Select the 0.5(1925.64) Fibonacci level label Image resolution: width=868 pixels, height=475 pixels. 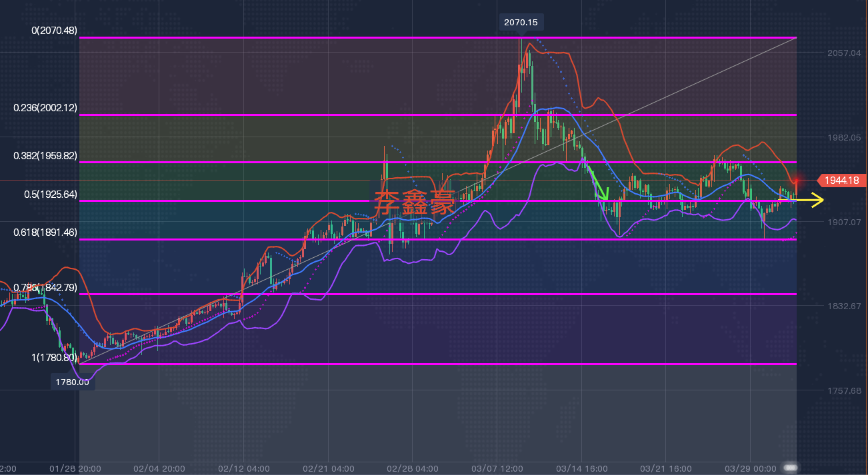[51, 195]
